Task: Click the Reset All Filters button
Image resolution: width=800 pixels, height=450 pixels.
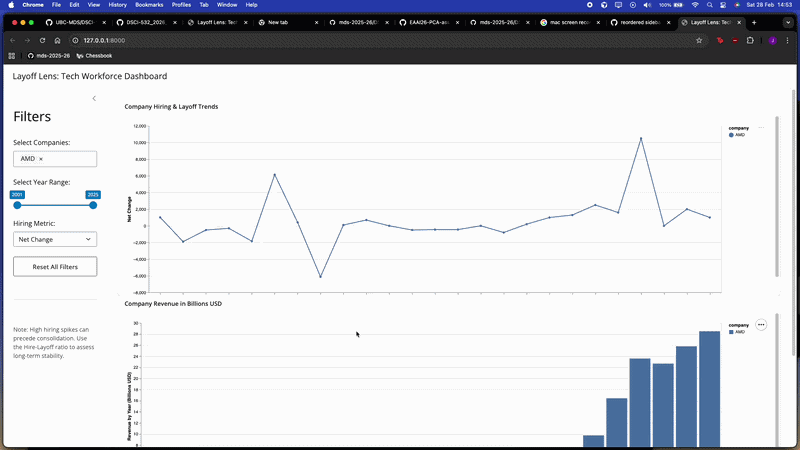Action: [55, 266]
